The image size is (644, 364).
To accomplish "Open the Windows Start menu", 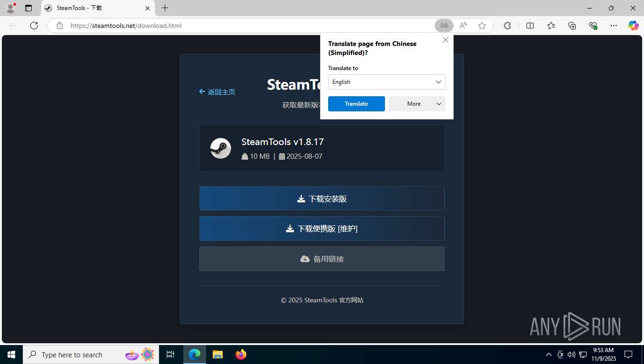I will tap(11, 355).
